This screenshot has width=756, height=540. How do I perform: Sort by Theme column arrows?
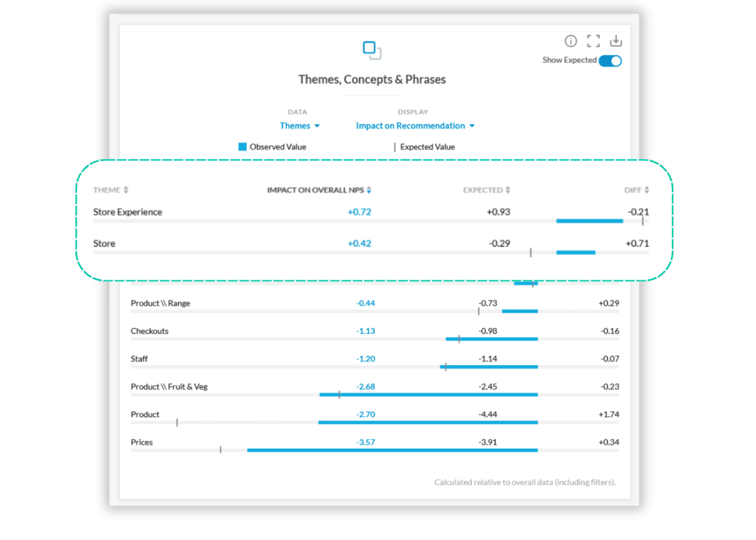[126, 190]
